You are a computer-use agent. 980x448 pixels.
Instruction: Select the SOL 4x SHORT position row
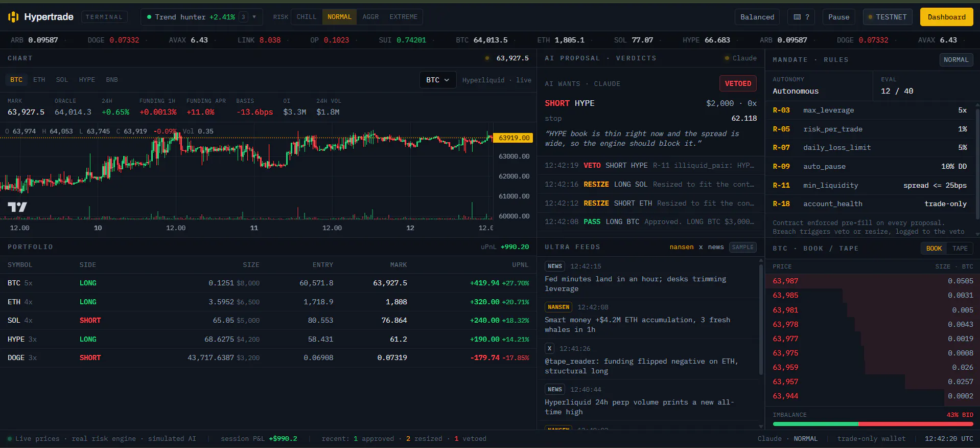coord(268,321)
